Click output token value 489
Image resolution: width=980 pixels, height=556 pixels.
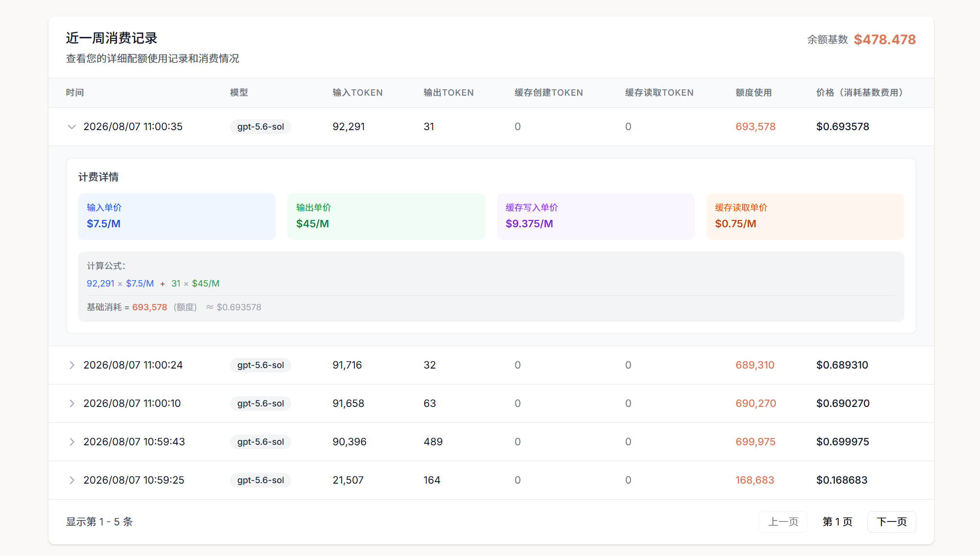433,442
